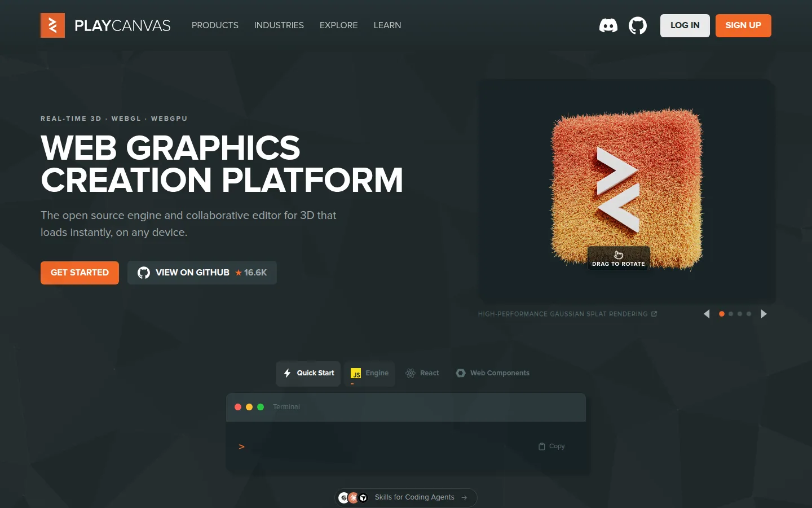Click the Get Started button
The image size is (812, 508).
coord(80,273)
